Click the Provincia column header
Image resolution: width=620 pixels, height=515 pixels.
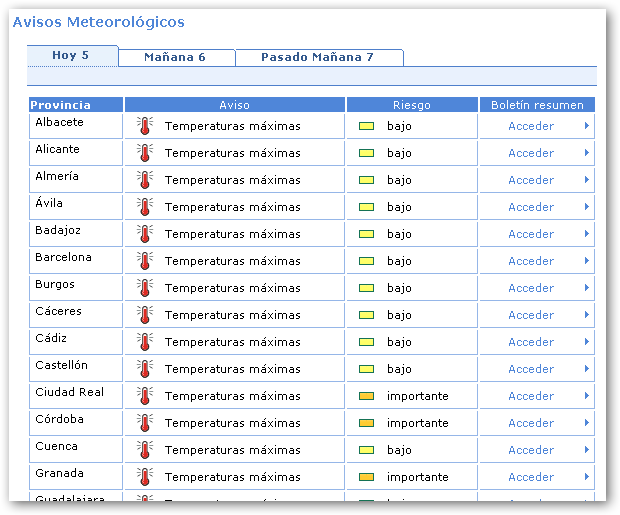click(x=61, y=105)
